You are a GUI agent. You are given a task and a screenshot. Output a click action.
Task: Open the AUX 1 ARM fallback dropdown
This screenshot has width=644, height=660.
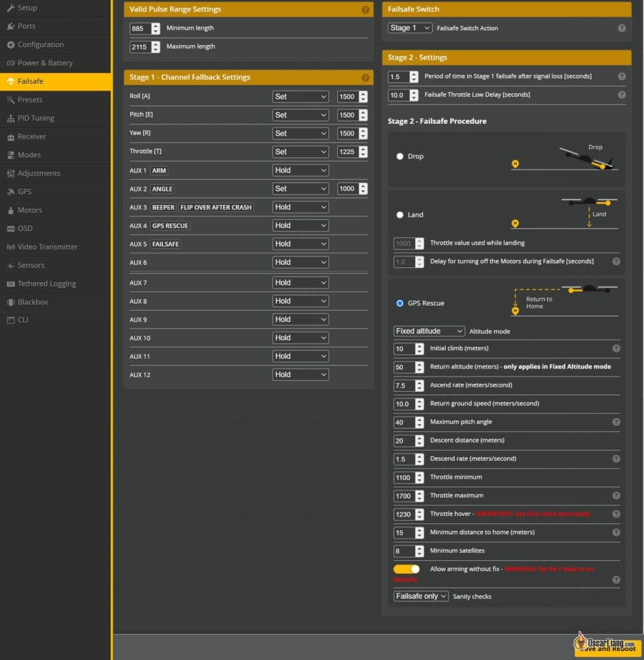[300, 170]
